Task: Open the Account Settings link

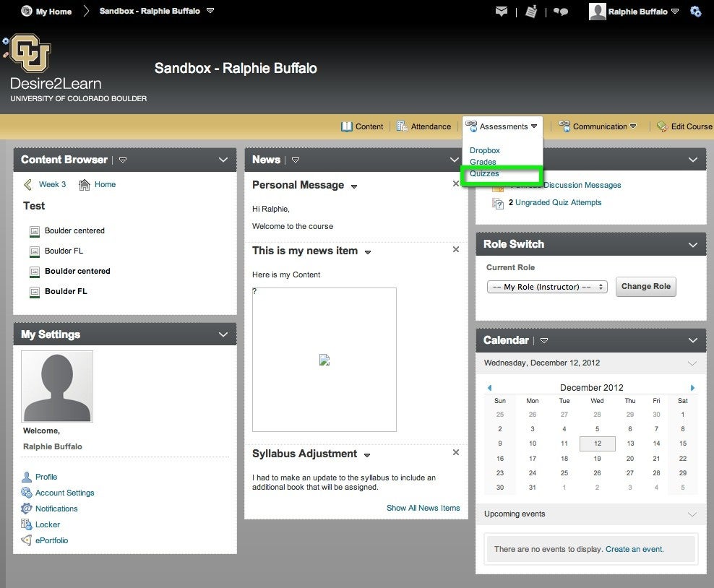Action: [x=64, y=493]
